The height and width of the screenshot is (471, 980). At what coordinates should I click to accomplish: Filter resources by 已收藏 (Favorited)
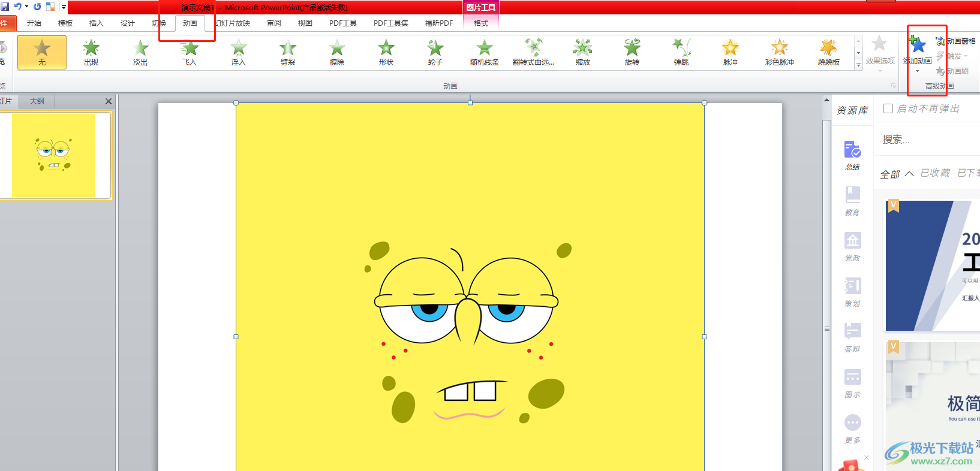coord(935,173)
